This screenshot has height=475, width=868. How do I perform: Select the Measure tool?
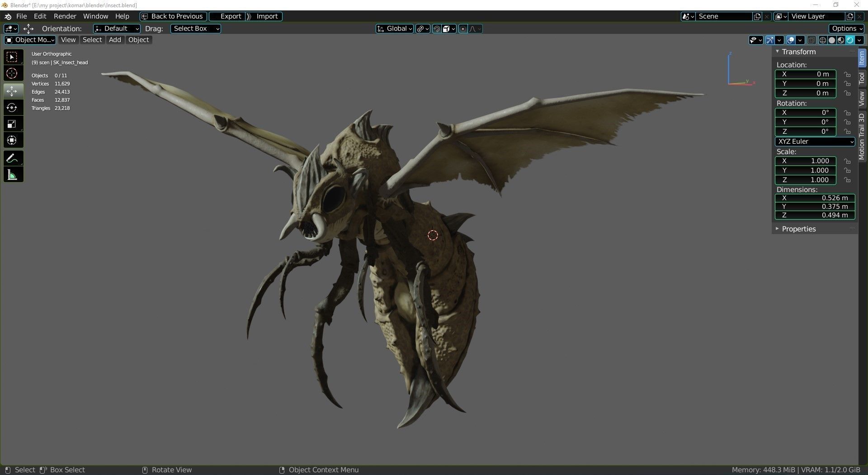pos(12,174)
